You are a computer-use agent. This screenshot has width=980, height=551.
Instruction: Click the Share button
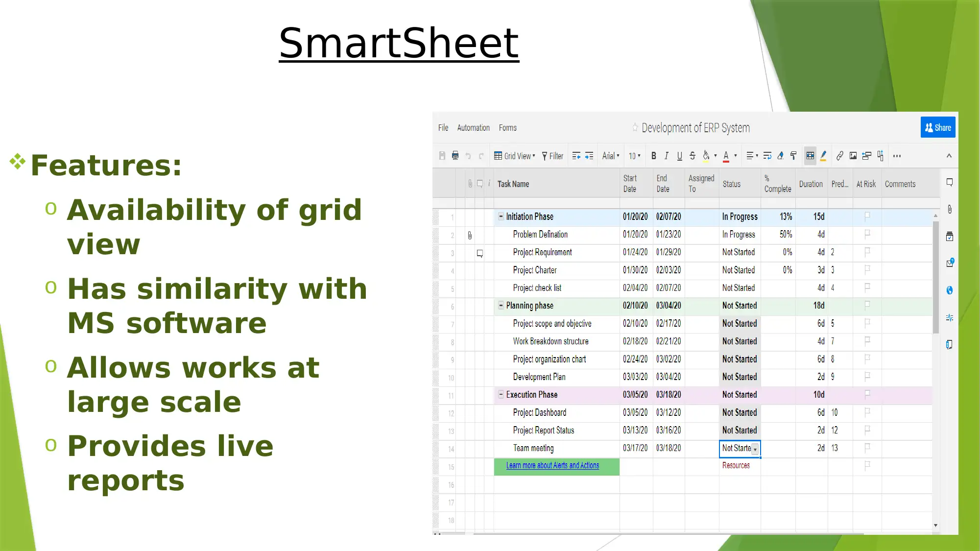(938, 127)
